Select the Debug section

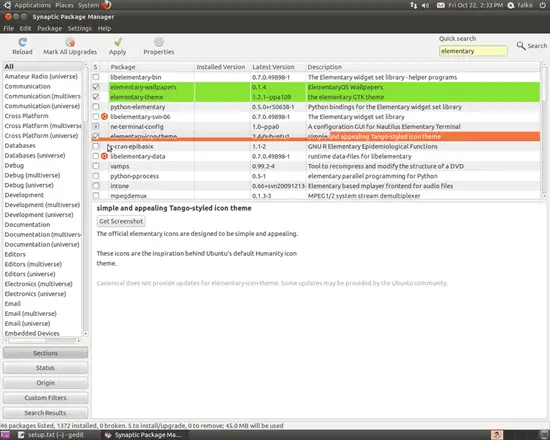42,165
